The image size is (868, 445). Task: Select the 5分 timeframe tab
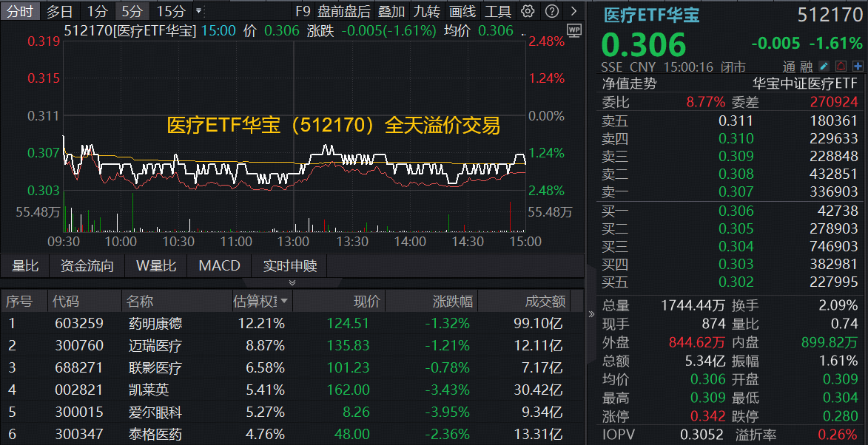[x=132, y=11]
